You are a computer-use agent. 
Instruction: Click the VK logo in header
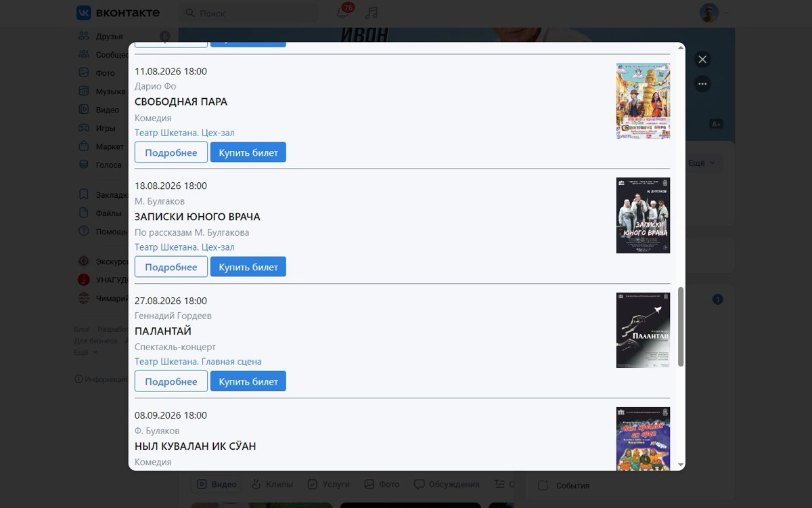pyautogui.click(x=118, y=13)
